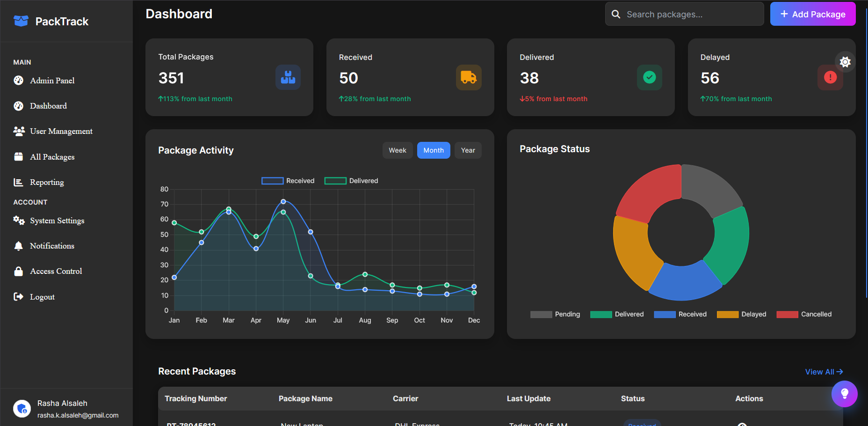Select the Year view on Package Activity
Image resolution: width=868 pixels, height=426 pixels.
pyautogui.click(x=468, y=150)
